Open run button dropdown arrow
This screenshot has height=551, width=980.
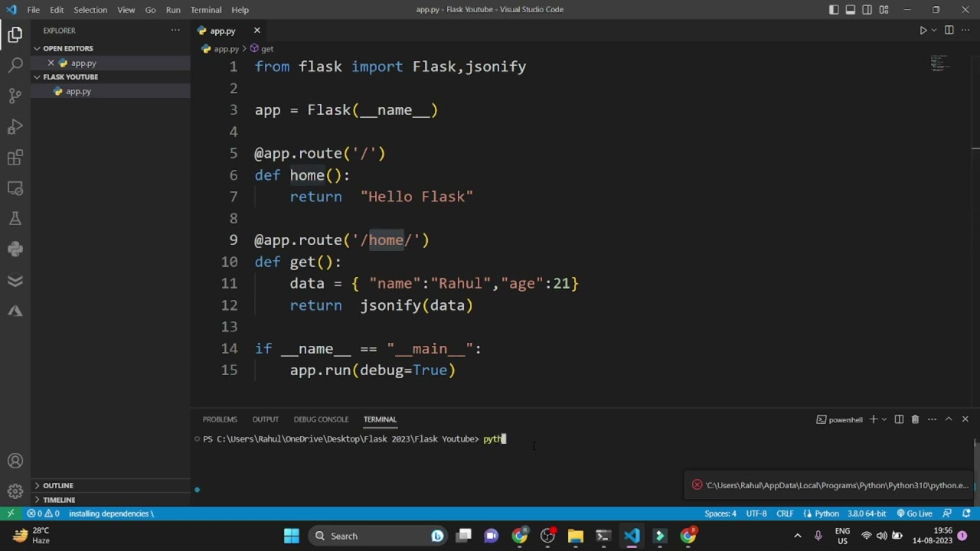[x=934, y=31]
